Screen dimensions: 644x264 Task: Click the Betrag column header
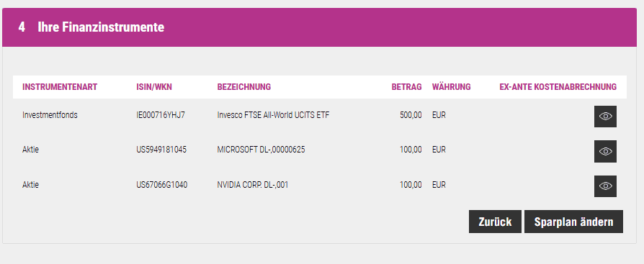coord(406,87)
